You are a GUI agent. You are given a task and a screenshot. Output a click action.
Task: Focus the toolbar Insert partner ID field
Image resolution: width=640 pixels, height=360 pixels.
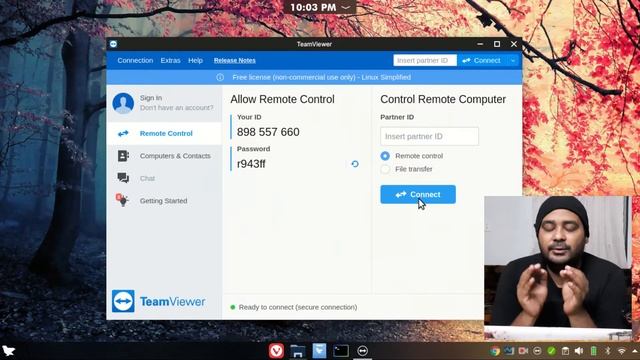pos(425,60)
